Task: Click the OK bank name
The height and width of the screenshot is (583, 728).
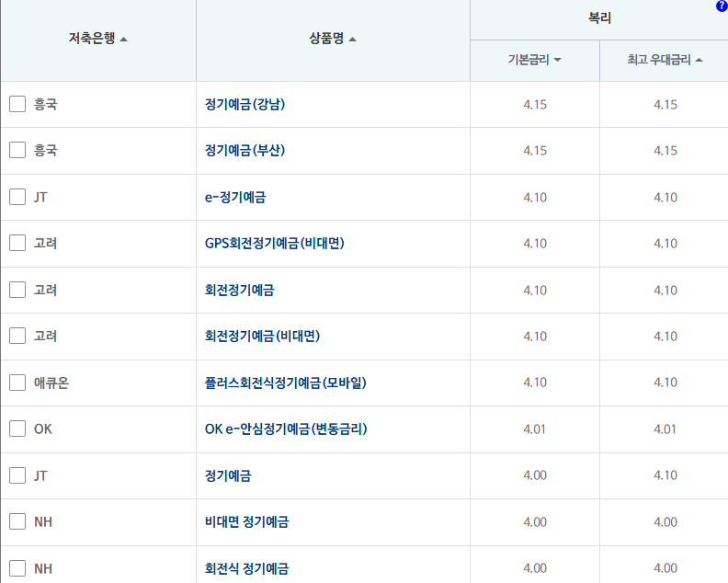Action: tap(43, 429)
